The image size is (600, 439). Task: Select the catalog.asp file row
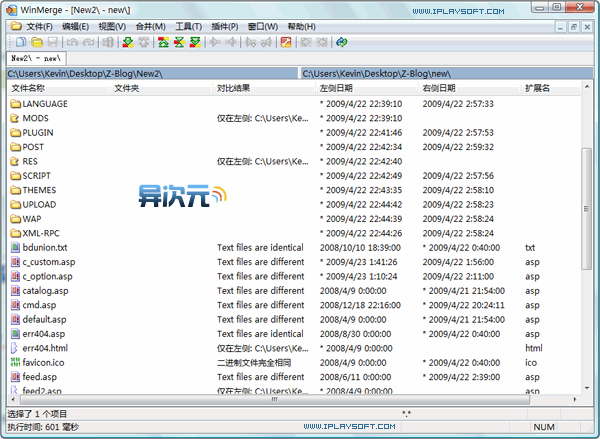[294, 290]
